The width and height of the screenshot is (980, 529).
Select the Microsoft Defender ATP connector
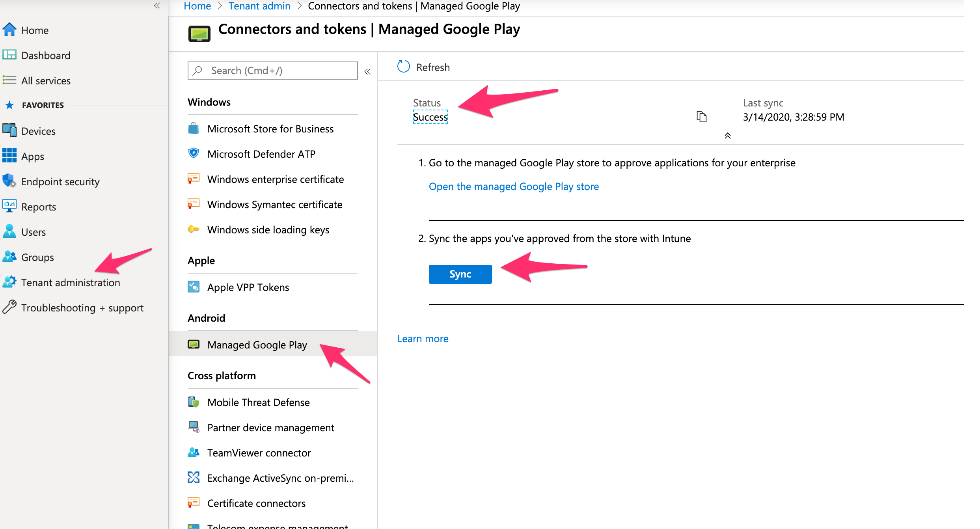[261, 154]
